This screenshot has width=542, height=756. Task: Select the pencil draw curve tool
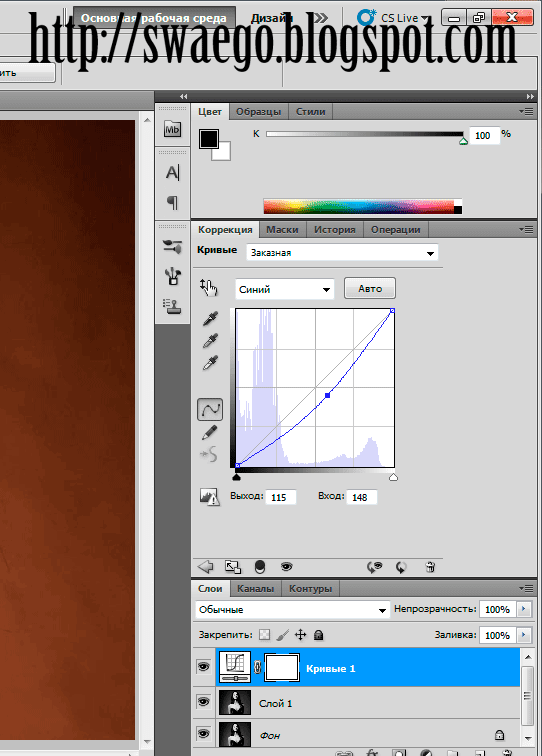[209, 432]
